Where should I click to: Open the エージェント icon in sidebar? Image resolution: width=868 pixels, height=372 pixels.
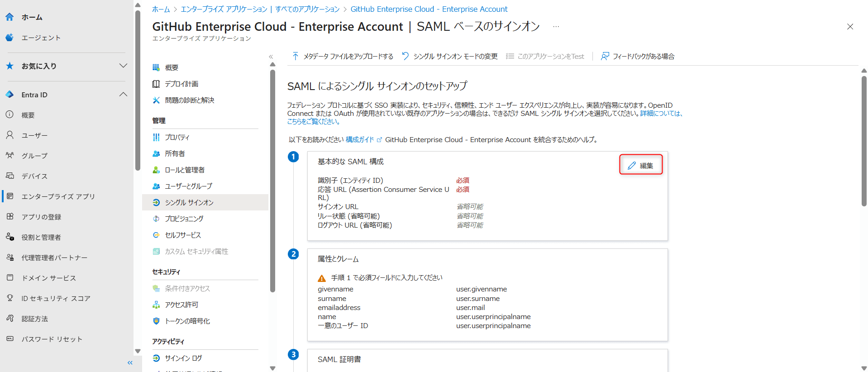(10, 38)
